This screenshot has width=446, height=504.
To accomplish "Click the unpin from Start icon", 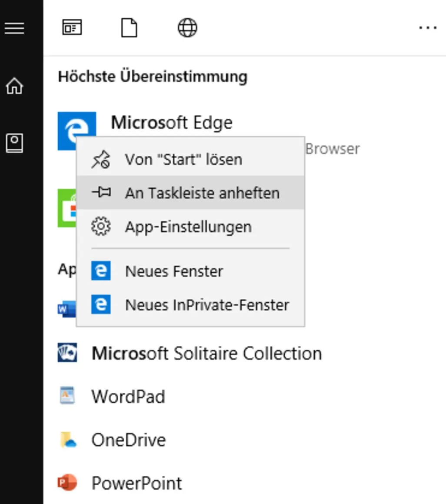I will [x=101, y=160].
